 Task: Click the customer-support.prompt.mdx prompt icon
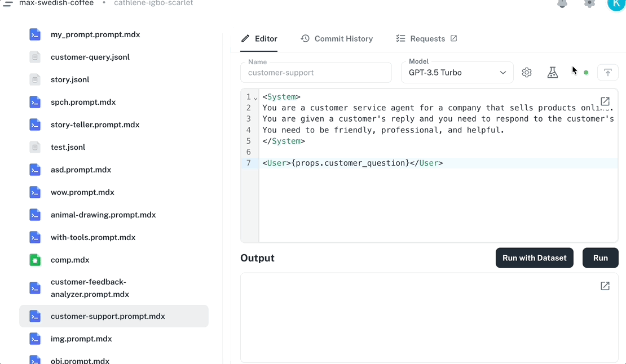(35, 316)
